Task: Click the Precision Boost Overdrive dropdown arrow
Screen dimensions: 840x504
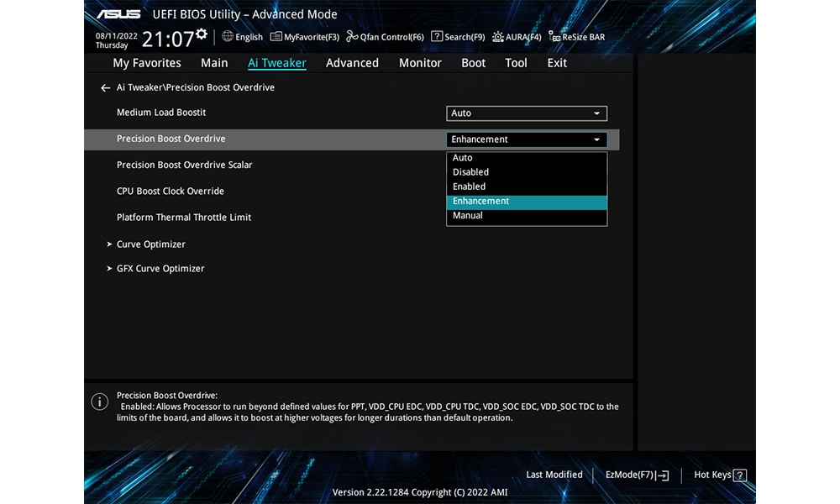Action: pyautogui.click(x=596, y=139)
